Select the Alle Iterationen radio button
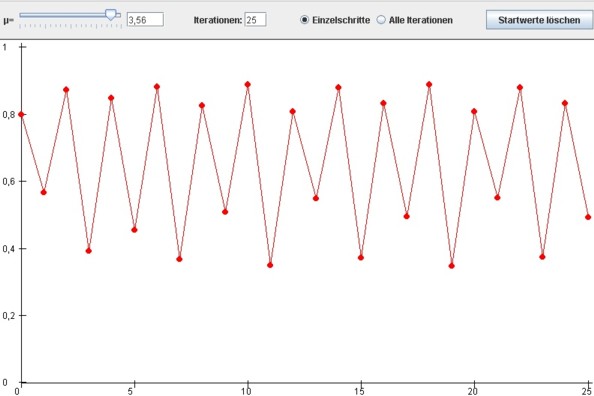 pyautogui.click(x=381, y=20)
